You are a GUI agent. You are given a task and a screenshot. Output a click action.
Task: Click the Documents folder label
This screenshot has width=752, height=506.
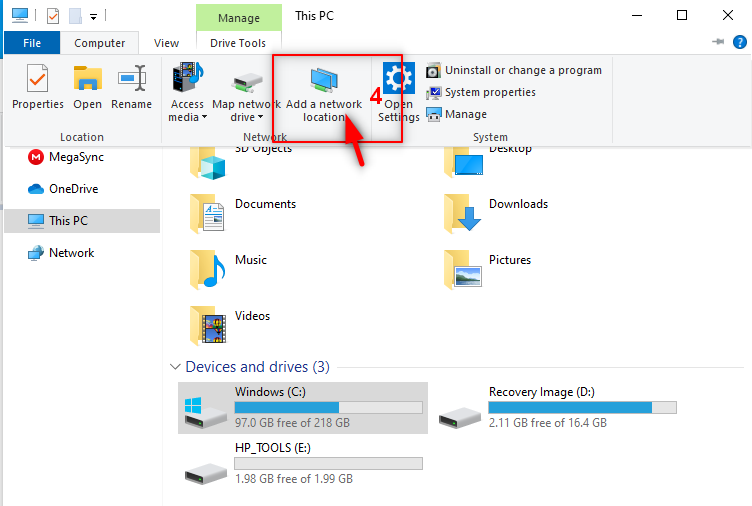point(265,204)
